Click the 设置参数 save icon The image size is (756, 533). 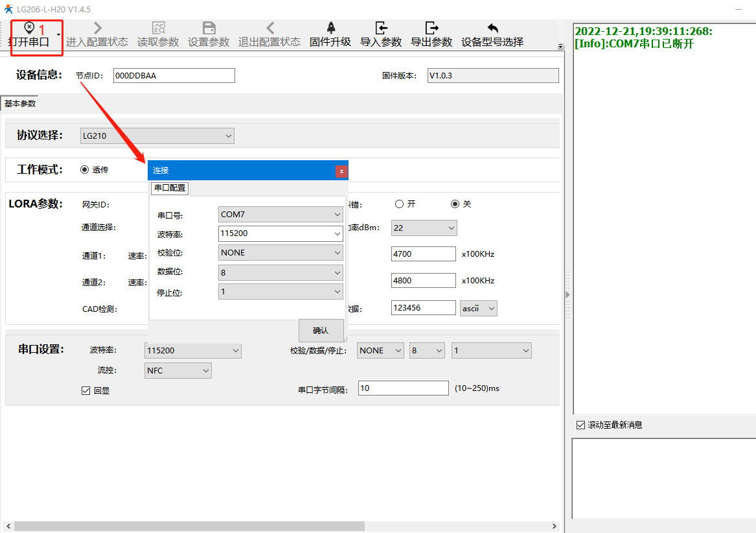point(209,29)
